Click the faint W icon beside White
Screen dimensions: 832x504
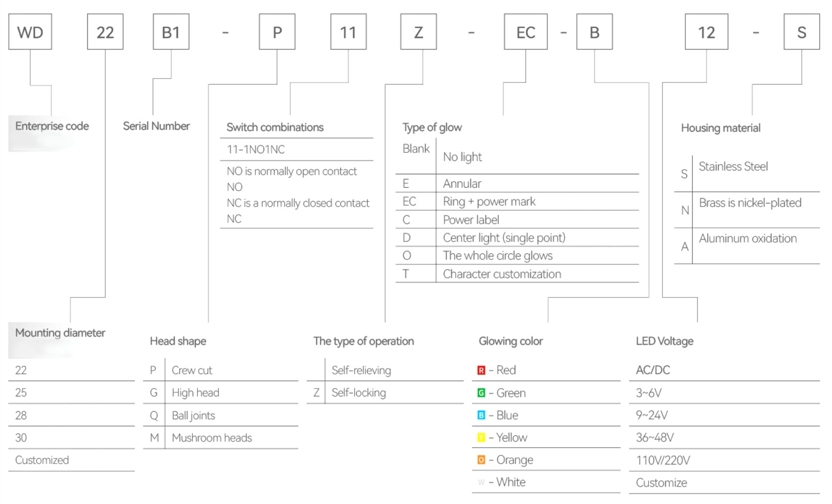coord(481,482)
